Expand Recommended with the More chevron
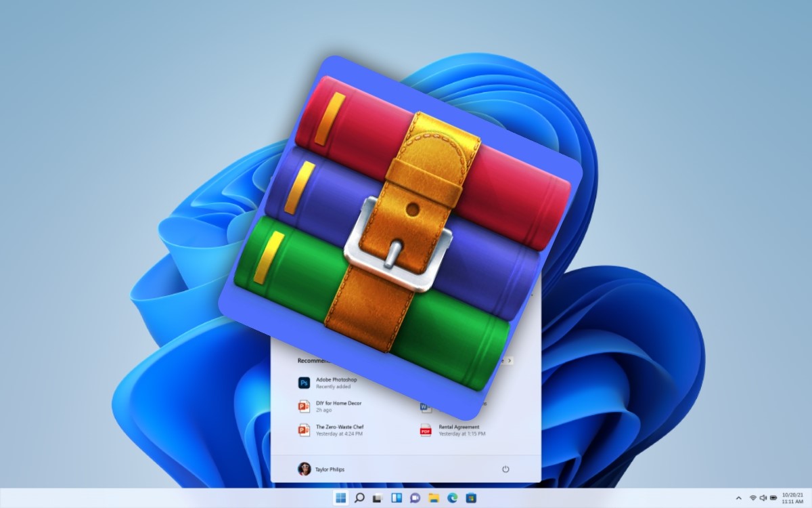This screenshot has height=508, width=812. pyautogui.click(x=510, y=361)
